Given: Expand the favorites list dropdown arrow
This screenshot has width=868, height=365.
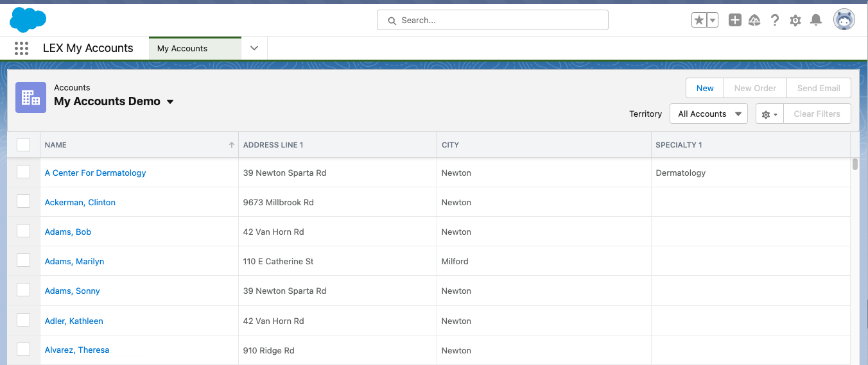Looking at the screenshot, I should 713,21.
